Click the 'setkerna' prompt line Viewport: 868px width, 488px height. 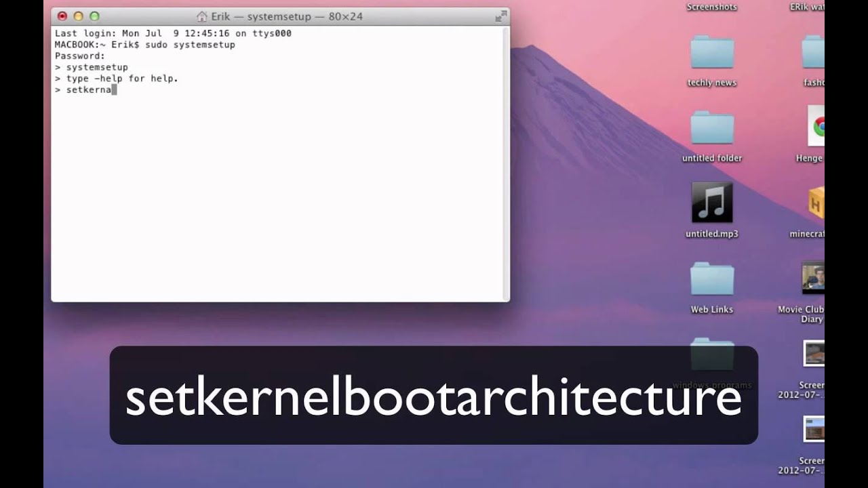85,89
